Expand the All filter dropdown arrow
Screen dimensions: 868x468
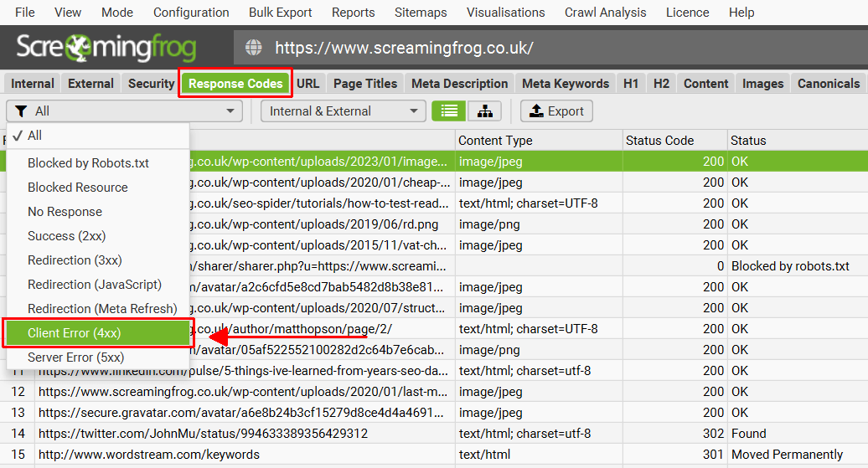click(230, 111)
